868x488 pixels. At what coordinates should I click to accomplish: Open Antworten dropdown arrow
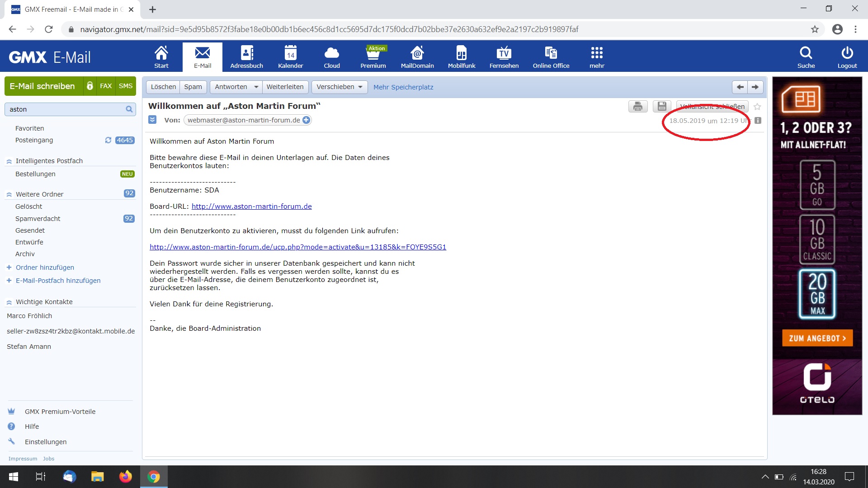[x=256, y=87]
